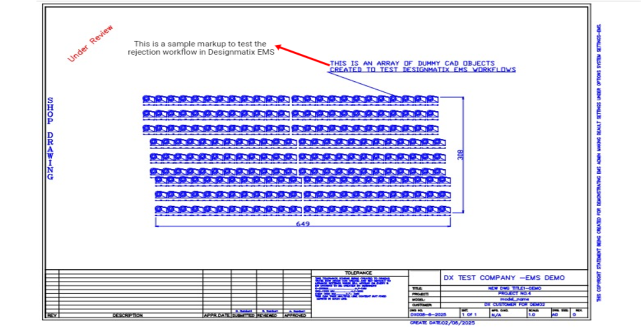Viewport: 644px width, 327px height.
Task: Click the DESCRIPTION column header
Action: point(127,315)
